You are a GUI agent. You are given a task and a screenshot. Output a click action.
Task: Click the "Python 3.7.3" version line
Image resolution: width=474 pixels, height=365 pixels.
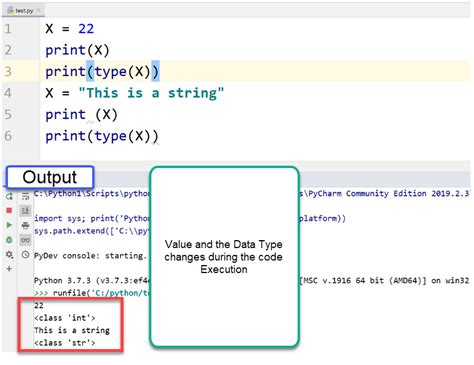[x=92, y=281]
